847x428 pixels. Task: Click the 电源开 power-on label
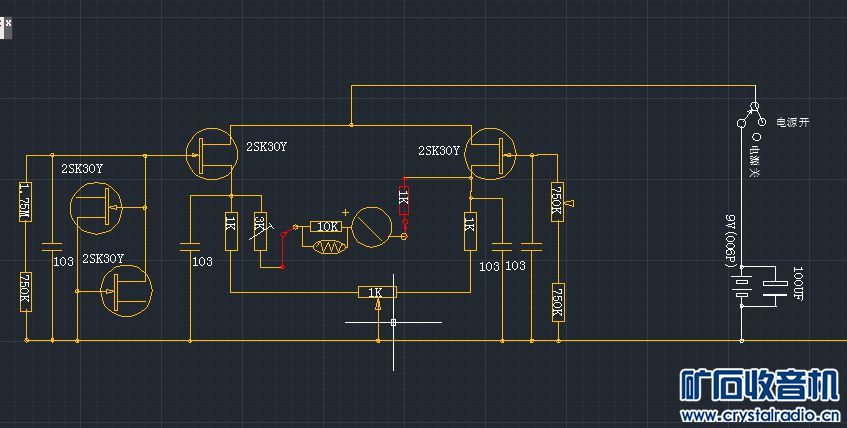[x=793, y=122]
